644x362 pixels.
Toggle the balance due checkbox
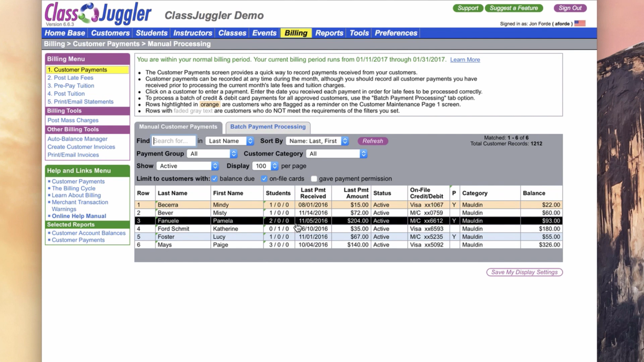[215, 179]
